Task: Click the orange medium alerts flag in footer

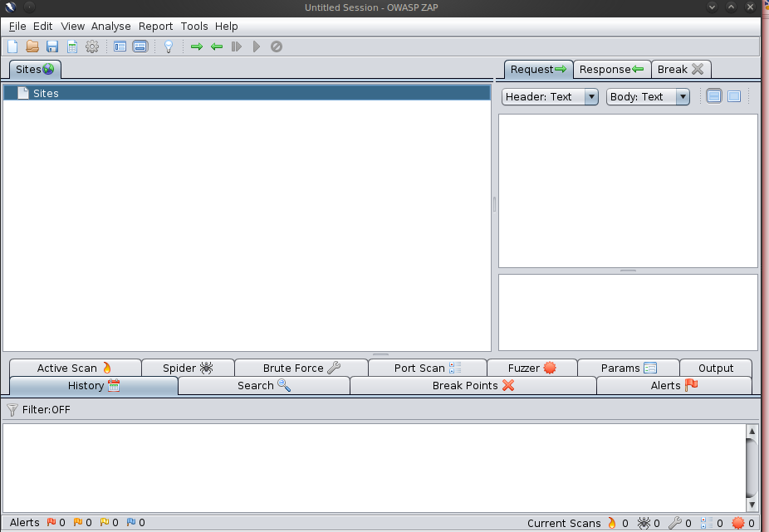Action: coord(77,522)
